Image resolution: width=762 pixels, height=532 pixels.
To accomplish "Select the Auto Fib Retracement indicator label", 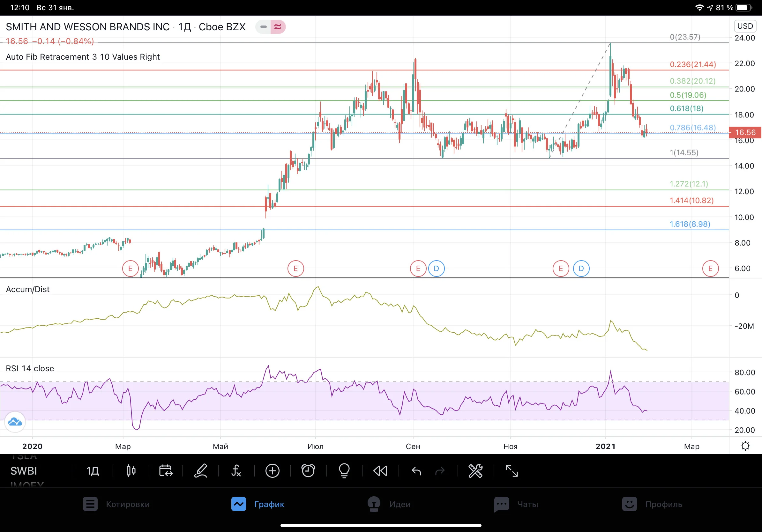I will point(83,57).
